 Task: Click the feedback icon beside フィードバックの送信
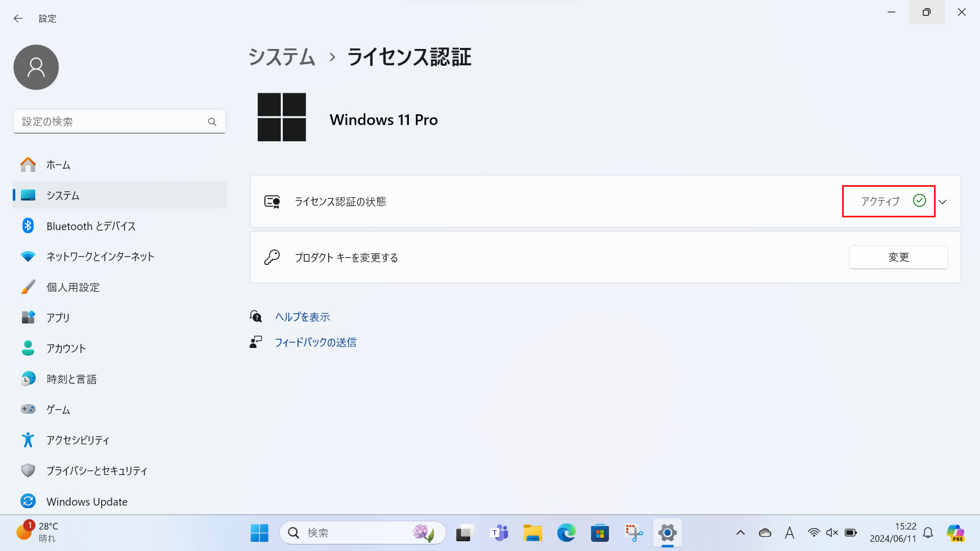click(x=256, y=342)
